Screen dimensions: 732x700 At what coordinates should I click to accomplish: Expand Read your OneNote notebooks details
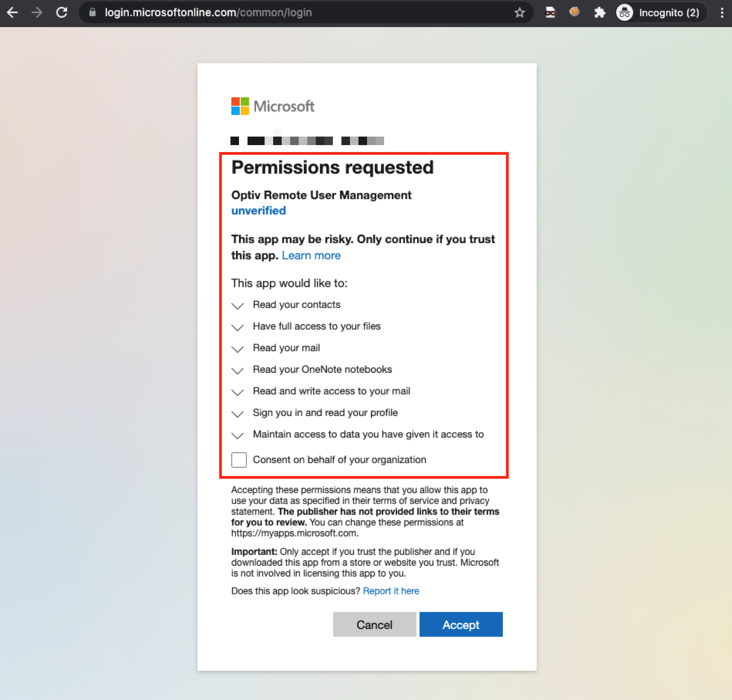pyautogui.click(x=238, y=370)
